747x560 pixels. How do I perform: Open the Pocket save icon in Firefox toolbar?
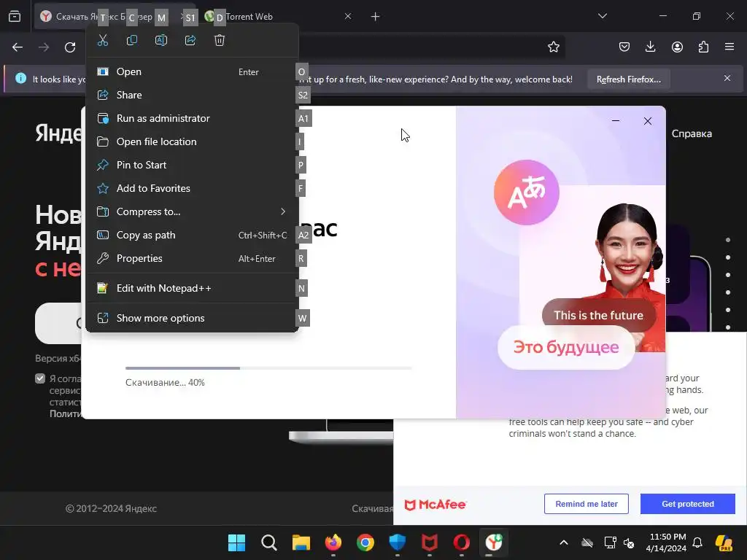[624, 47]
